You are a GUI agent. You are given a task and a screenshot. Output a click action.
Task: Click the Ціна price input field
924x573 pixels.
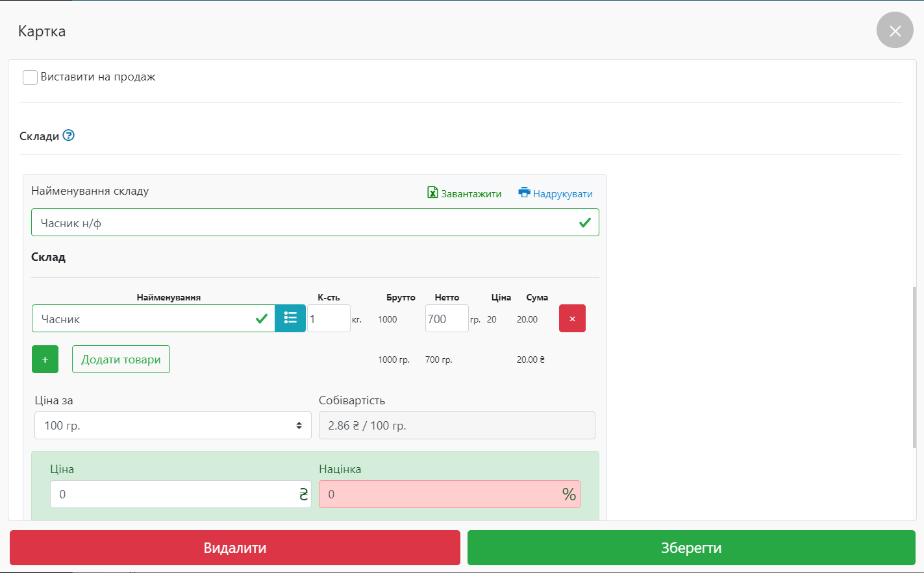(x=173, y=494)
